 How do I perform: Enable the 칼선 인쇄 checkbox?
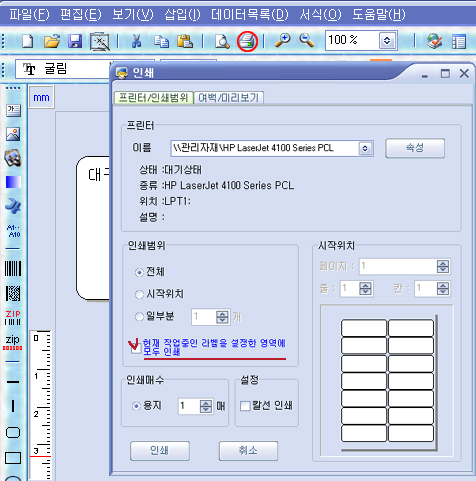245,406
